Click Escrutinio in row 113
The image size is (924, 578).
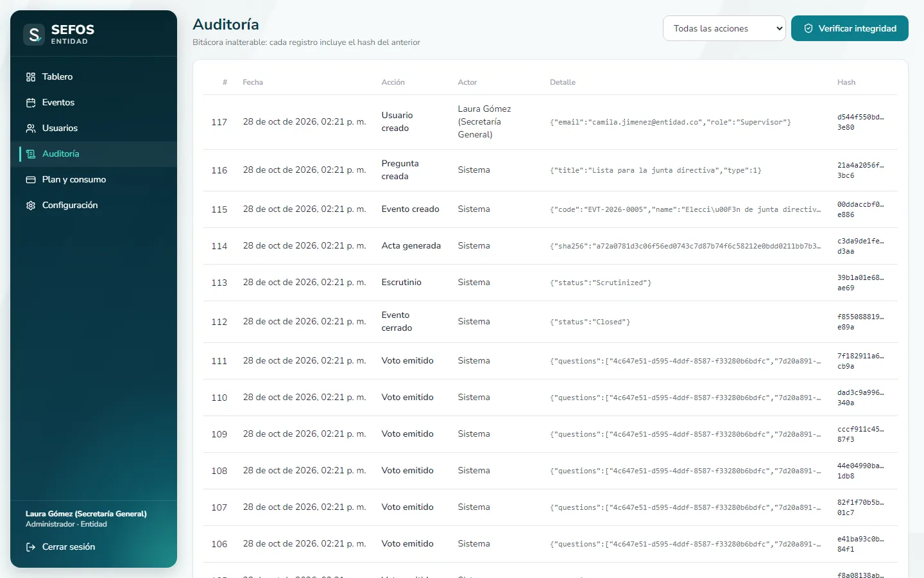tap(402, 283)
